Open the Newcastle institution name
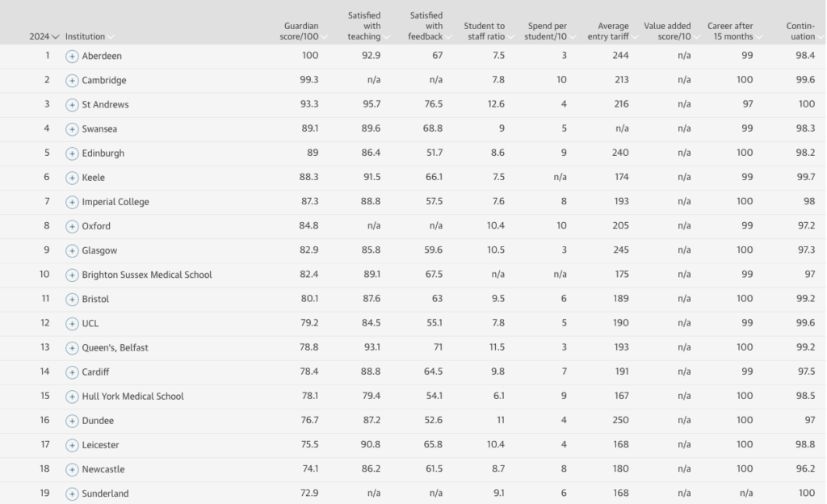Image resolution: width=827 pixels, height=504 pixels. pyautogui.click(x=103, y=469)
